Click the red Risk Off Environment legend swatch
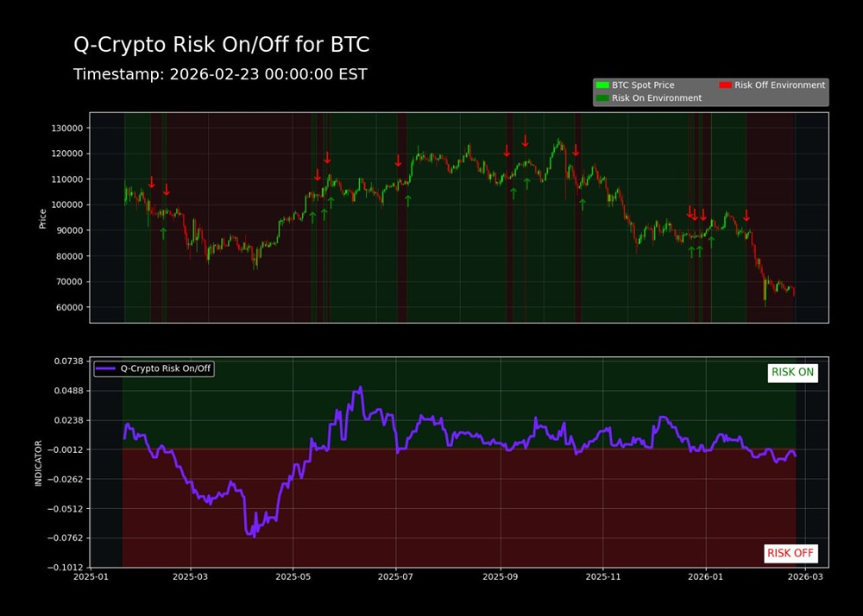Image resolution: width=863 pixels, height=616 pixels. (725, 85)
